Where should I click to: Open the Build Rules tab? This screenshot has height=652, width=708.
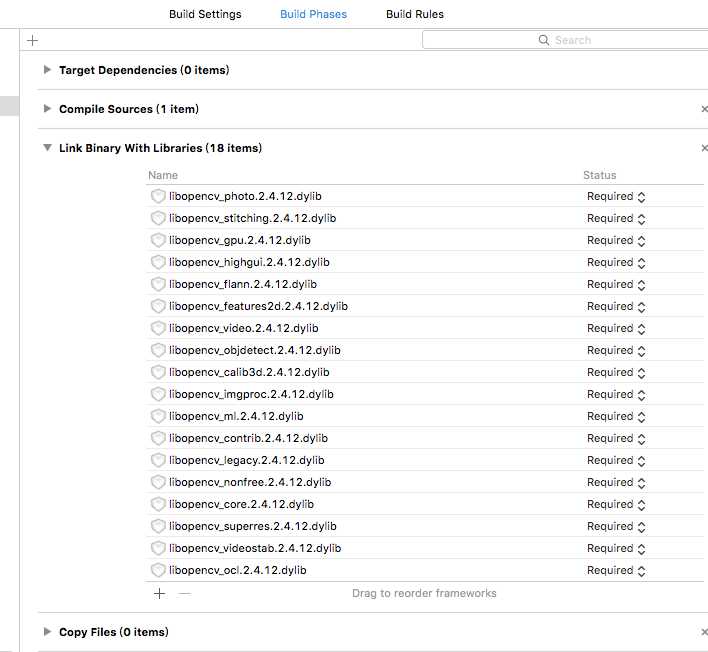[x=415, y=14]
